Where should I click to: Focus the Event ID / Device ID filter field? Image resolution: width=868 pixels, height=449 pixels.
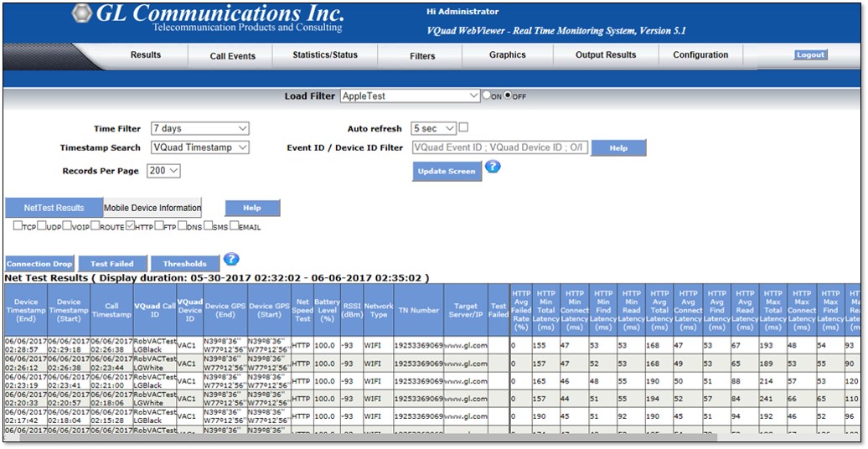(500, 147)
